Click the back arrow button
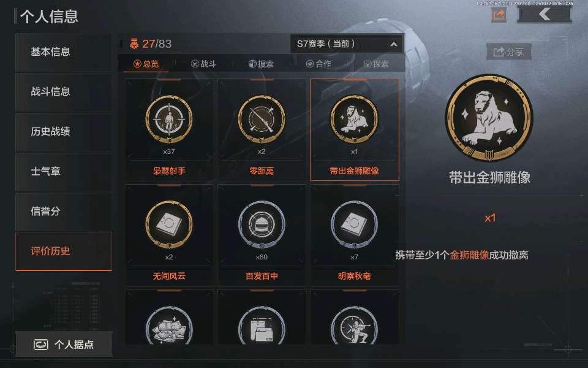Image resolution: width=588 pixels, height=368 pixels. coord(545,15)
